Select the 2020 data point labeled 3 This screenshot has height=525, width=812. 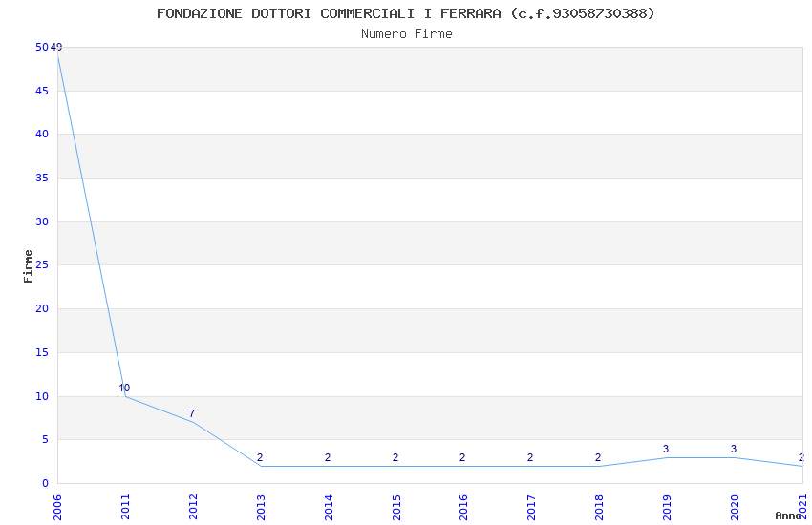[x=735, y=457]
